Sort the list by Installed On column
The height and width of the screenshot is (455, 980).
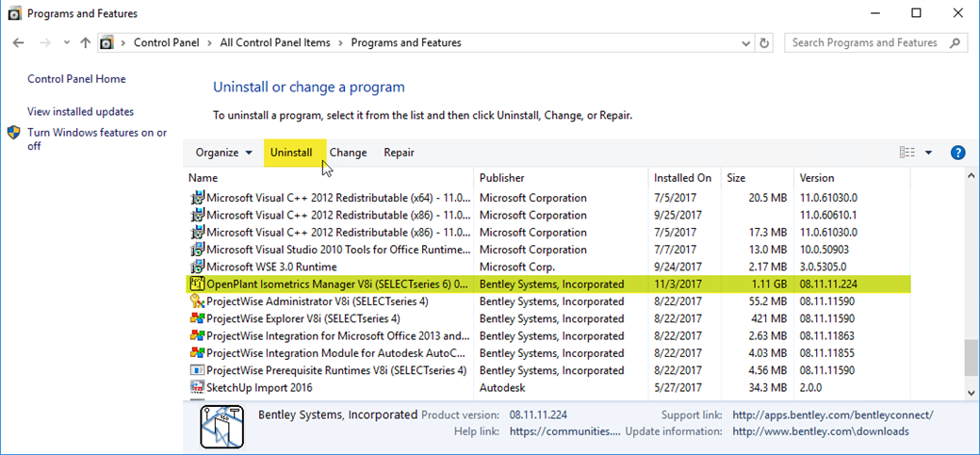click(x=683, y=178)
